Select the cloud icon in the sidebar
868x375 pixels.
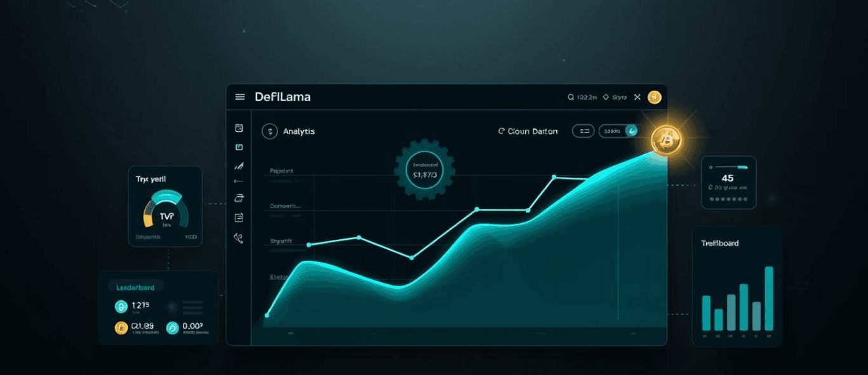[x=239, y=199]
